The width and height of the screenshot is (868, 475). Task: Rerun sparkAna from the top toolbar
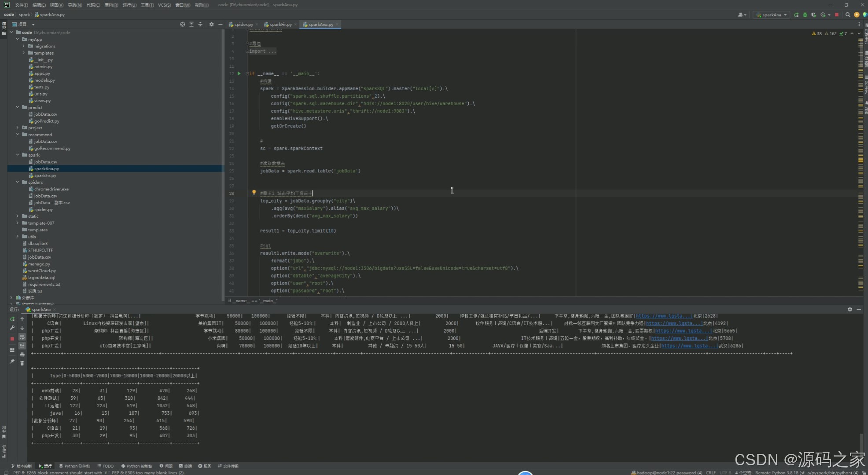(796, 15)
